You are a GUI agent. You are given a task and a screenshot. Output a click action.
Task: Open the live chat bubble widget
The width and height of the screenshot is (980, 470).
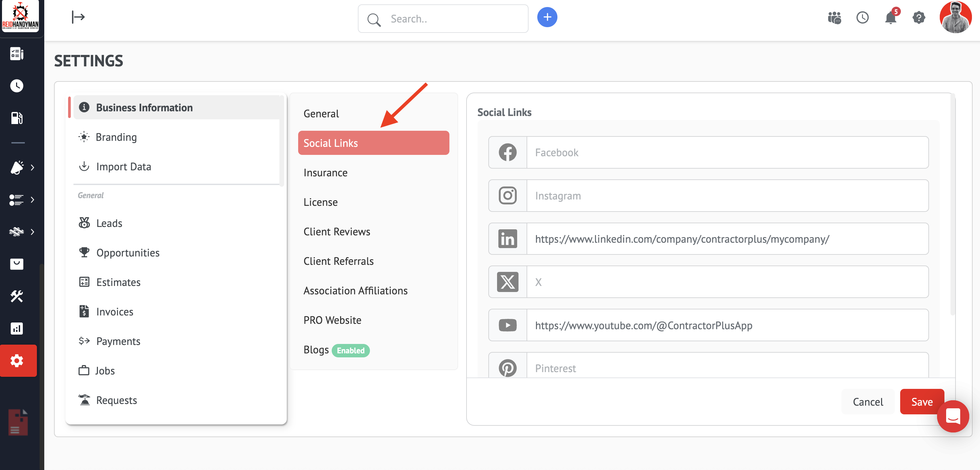(952, 416)
